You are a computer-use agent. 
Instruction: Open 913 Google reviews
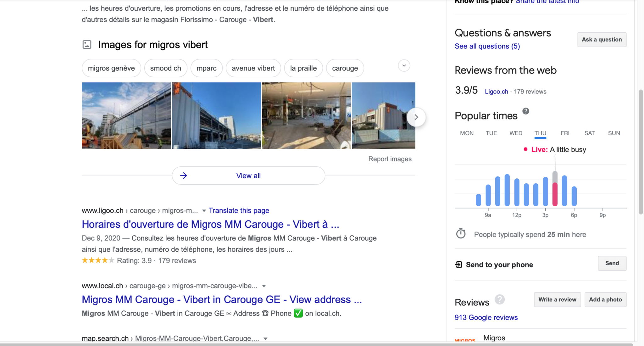(x=486, y=317)
